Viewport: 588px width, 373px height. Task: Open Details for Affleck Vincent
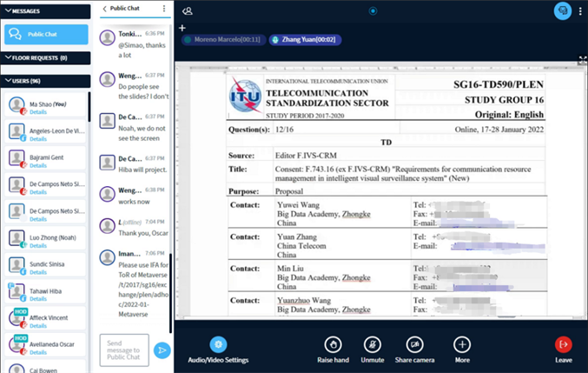tap(38, 326)
